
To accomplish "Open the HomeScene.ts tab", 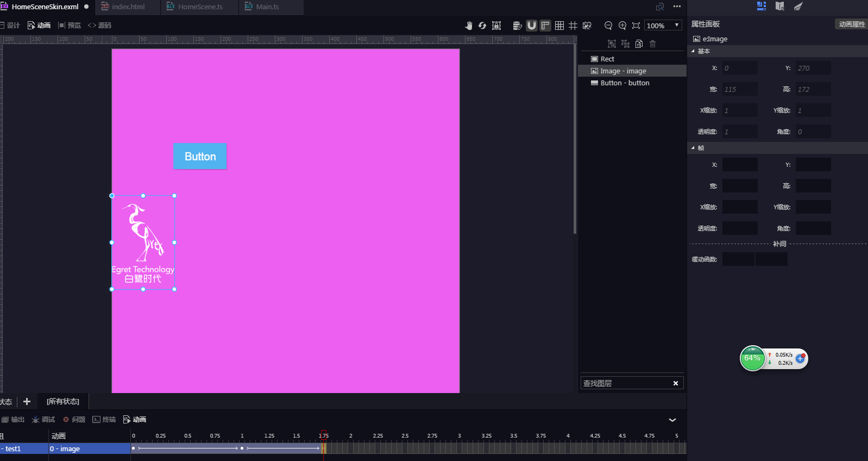I will pos(200,7).
